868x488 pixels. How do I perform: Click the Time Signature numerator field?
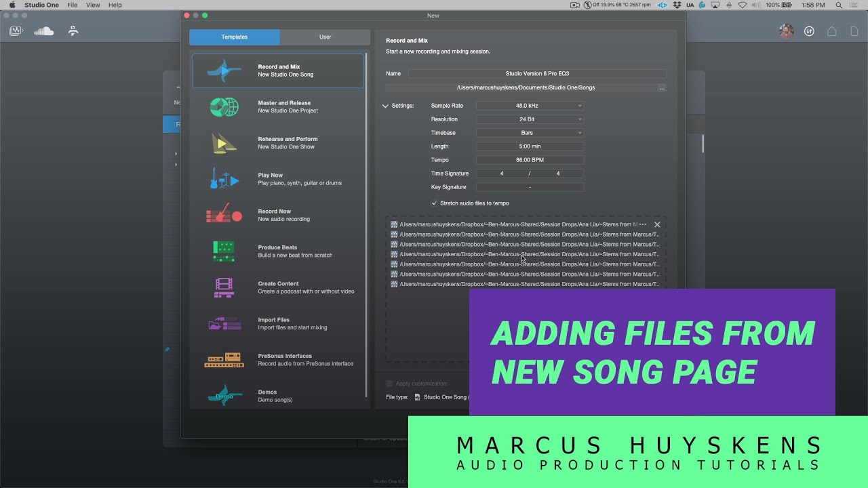pos(502,174)
